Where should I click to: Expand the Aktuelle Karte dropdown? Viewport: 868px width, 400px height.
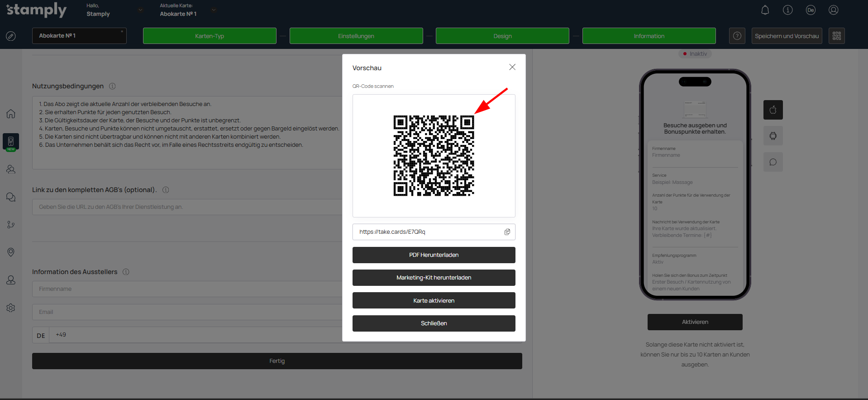(x=214, y=10)
